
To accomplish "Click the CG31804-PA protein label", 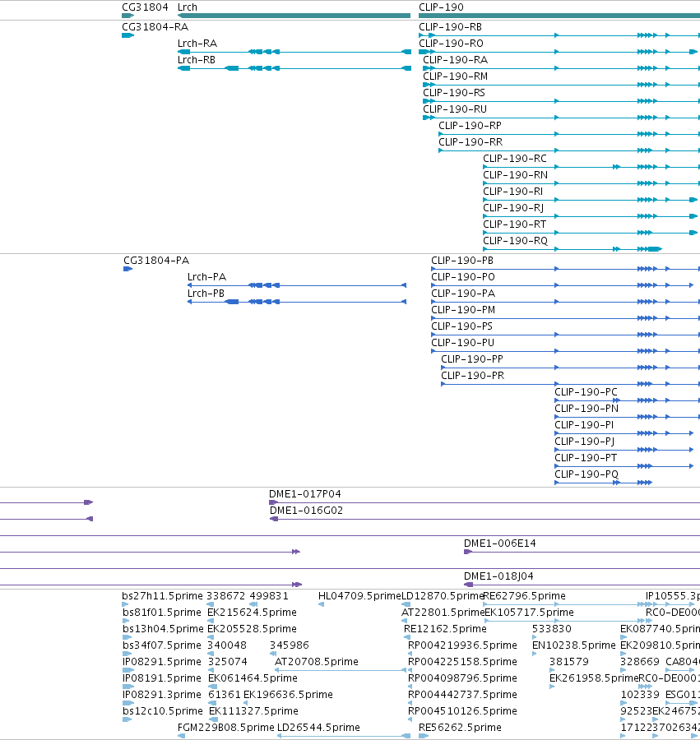I will (156, 261).
